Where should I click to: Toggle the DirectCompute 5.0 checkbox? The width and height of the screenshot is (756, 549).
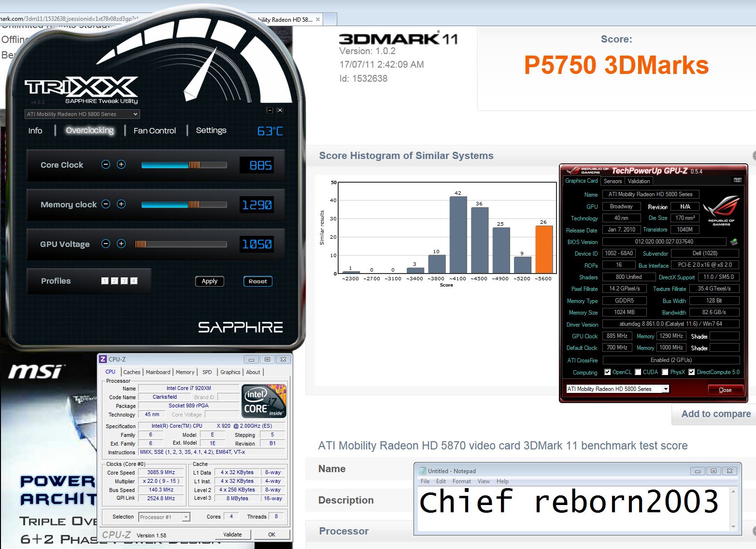(692, 372)
